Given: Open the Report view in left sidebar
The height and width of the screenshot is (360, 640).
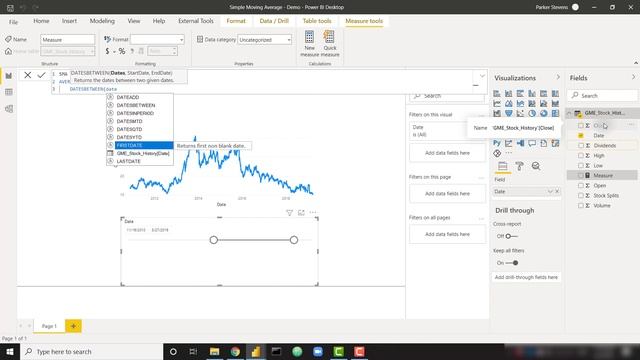Looking at the screenshot, I should [x=9, y=76].
